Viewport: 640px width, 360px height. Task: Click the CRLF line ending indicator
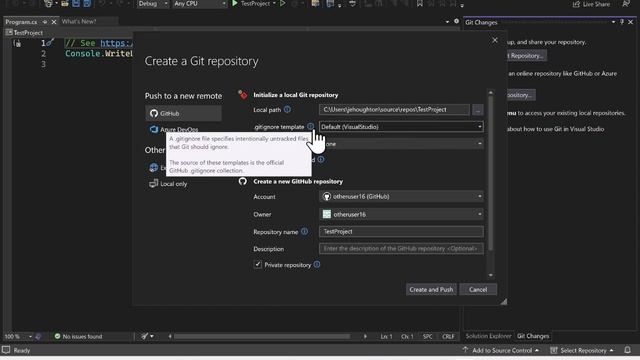pyautogui.click(x=448, y=336)
